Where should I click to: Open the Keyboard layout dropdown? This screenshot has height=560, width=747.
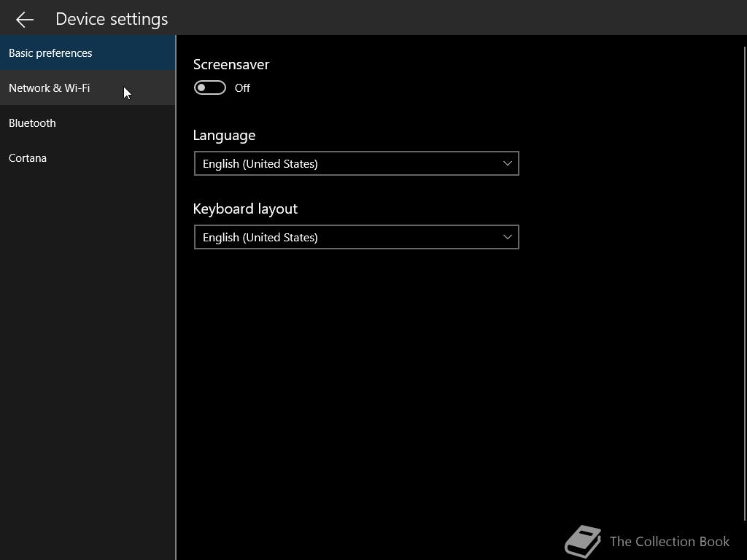point(356,237)
